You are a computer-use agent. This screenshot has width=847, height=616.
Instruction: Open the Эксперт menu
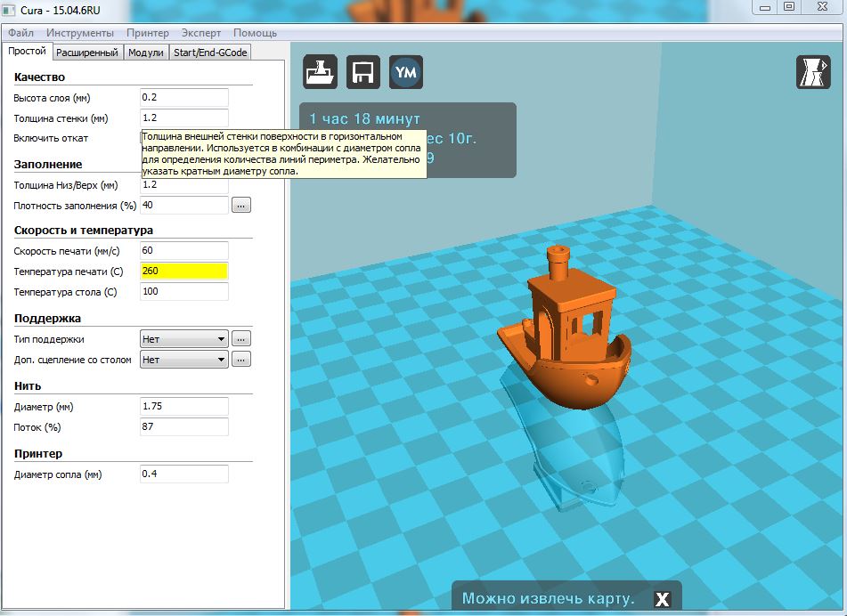(200, 33)
